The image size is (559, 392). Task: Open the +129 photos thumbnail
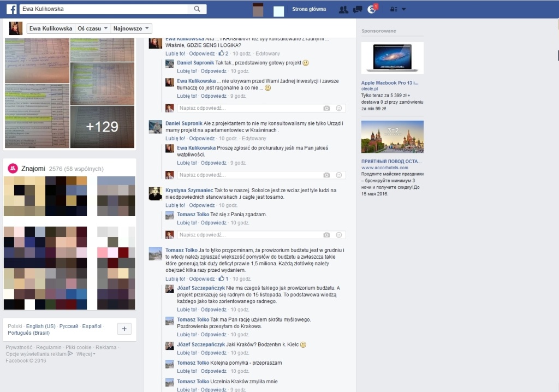102,127
